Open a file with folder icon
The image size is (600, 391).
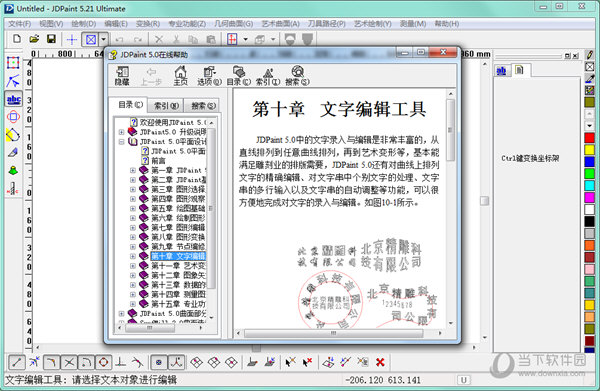coord(34,39)
